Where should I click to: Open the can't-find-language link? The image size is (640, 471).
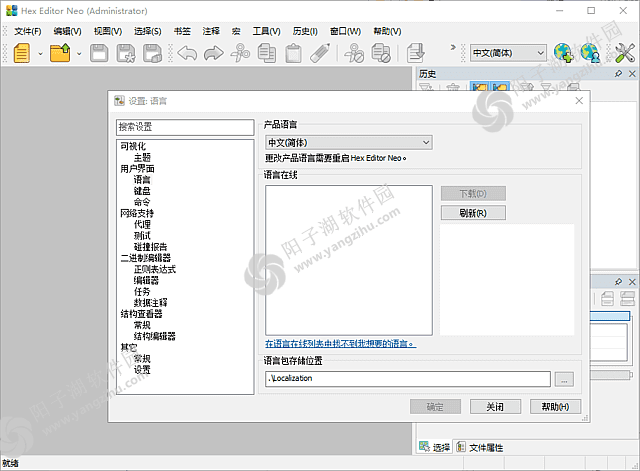pyautogui.click(x=340, y=344)
